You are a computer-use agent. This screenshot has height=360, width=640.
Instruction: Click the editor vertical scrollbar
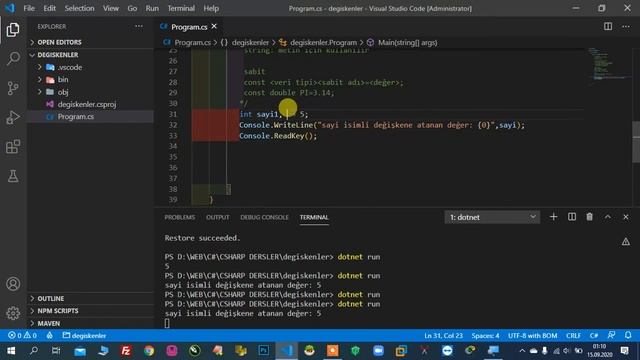coord(636,141)
